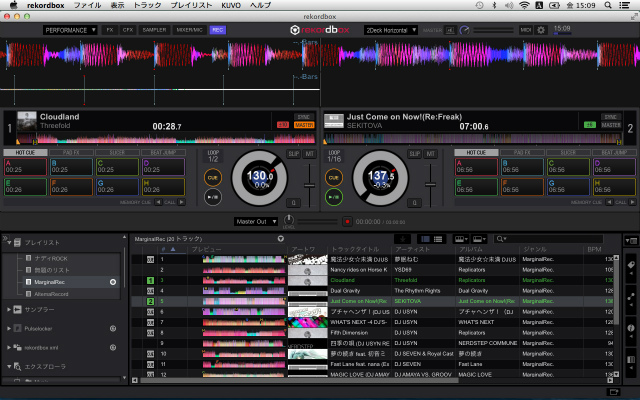Open the 2Deck Horizontal layout dropdown
Viewport: 640px width, 400px height.
(391, 30)
